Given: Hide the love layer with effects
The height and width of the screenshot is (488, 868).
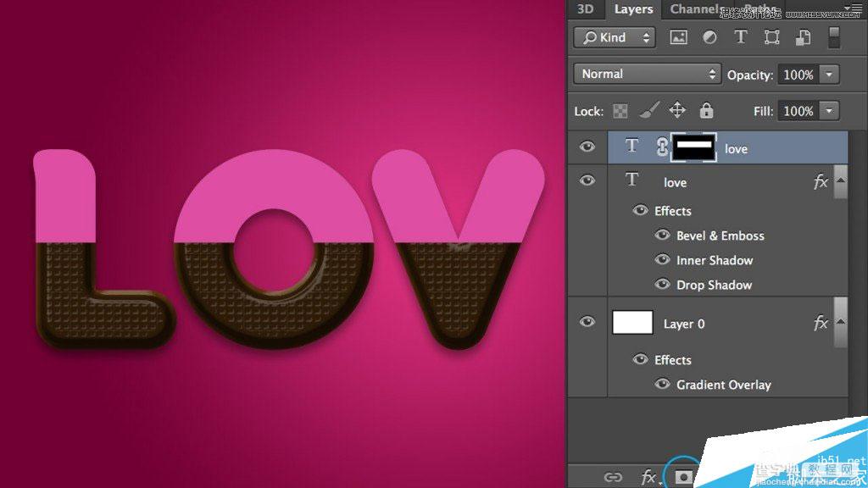Looking at the screenshot, I should coord(587,180).
